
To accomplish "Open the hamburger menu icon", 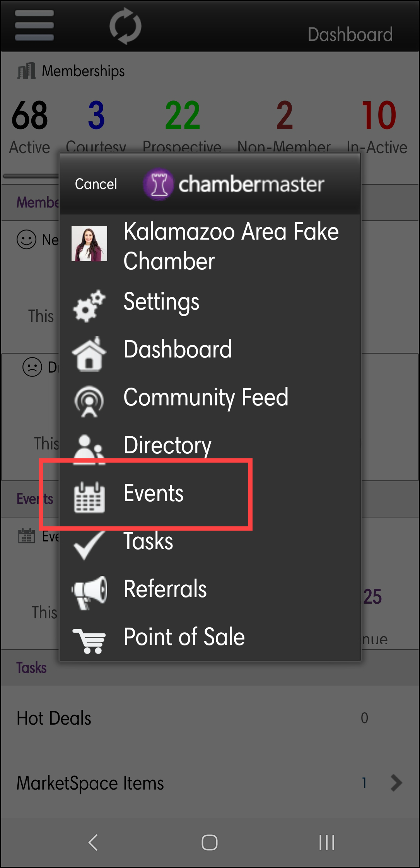I will (34, 26).
